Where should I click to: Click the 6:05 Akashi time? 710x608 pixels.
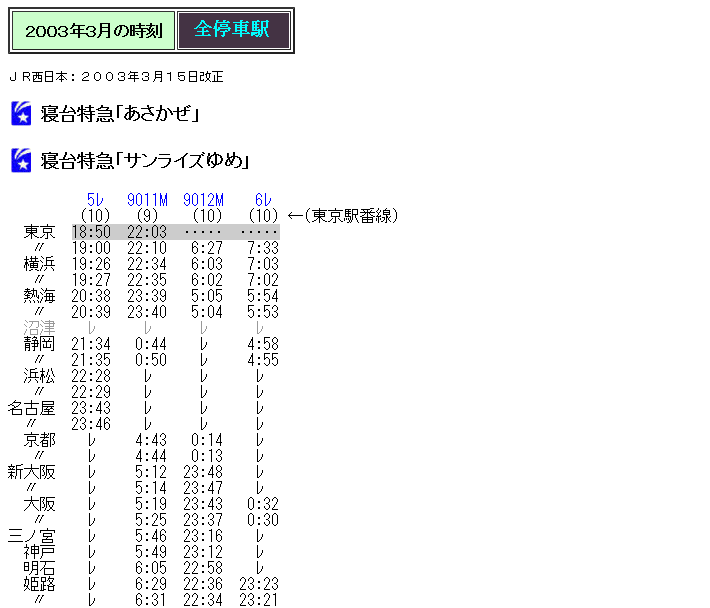151,568
